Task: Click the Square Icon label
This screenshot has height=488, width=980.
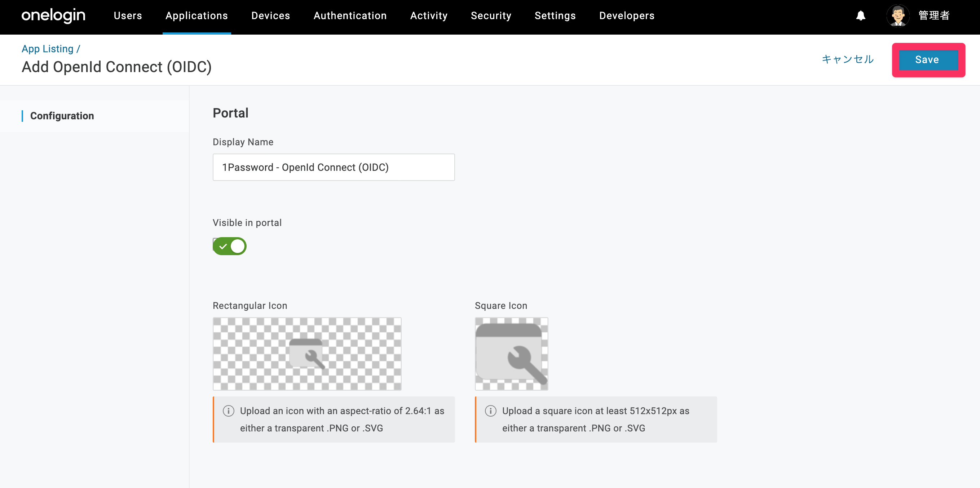Action: coord(501,305)
